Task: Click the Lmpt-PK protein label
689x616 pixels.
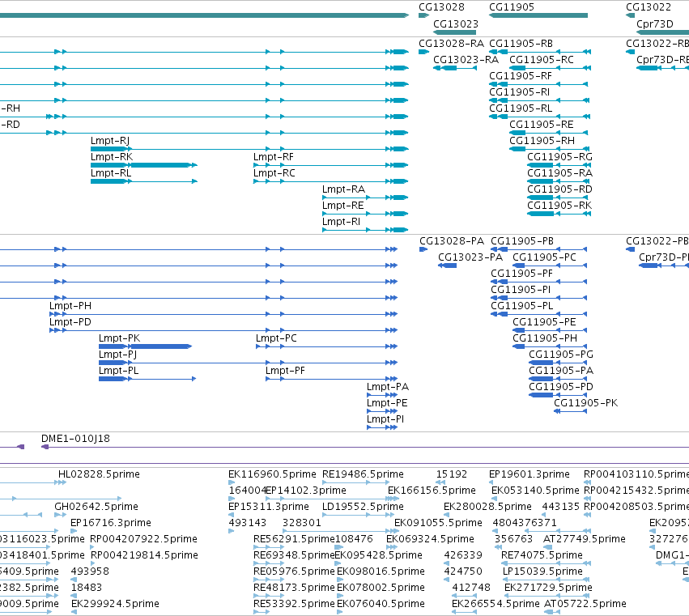Action: coord(119,338)
